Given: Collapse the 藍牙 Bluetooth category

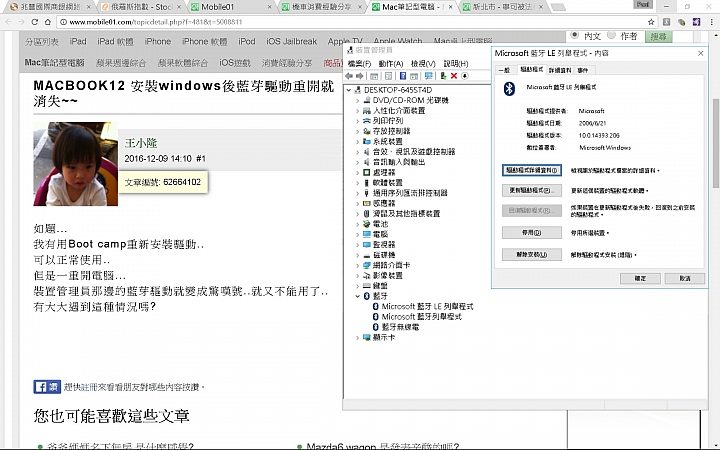Looking at the screenshot, I should (x=357, y=296).
